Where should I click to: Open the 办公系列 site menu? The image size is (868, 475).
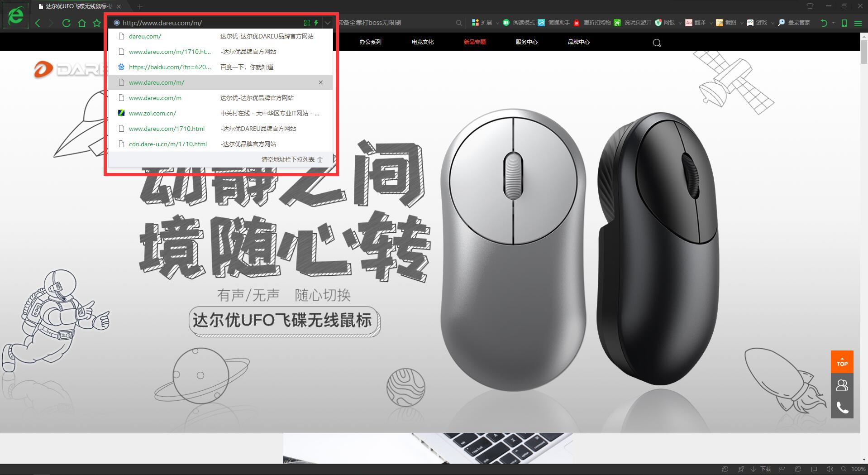tap(370, 42)
